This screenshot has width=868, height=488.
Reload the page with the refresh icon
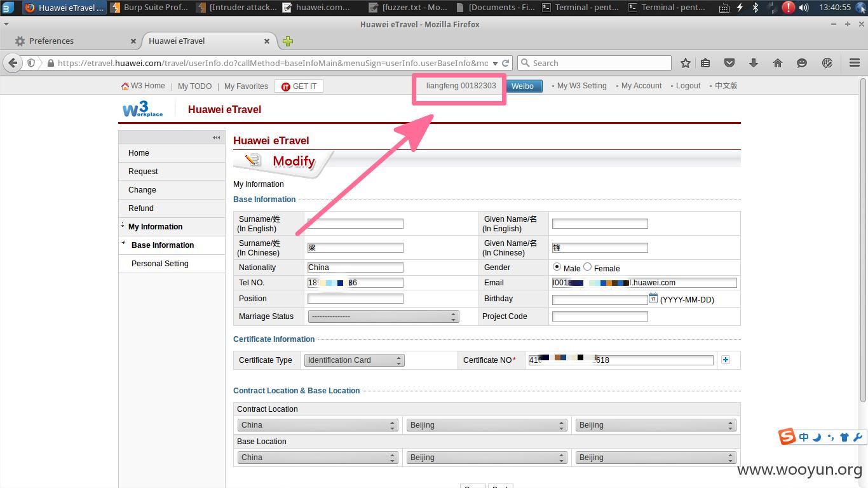tap(506, 63)
